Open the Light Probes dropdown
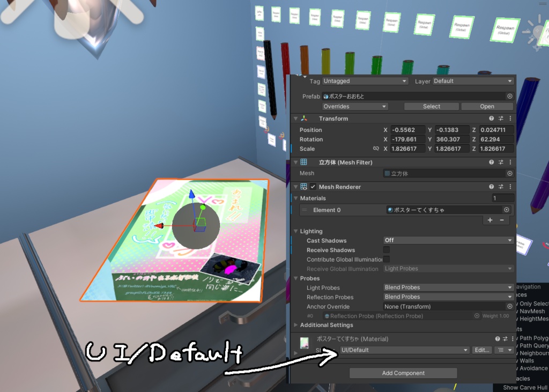The width and height of the screenshot is (549, 392). (x=449, y=287)
